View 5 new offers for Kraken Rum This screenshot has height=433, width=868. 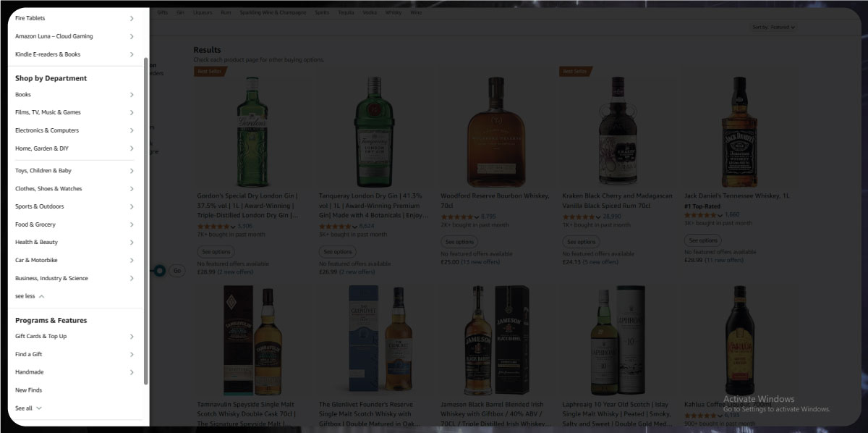click(600, 262)
